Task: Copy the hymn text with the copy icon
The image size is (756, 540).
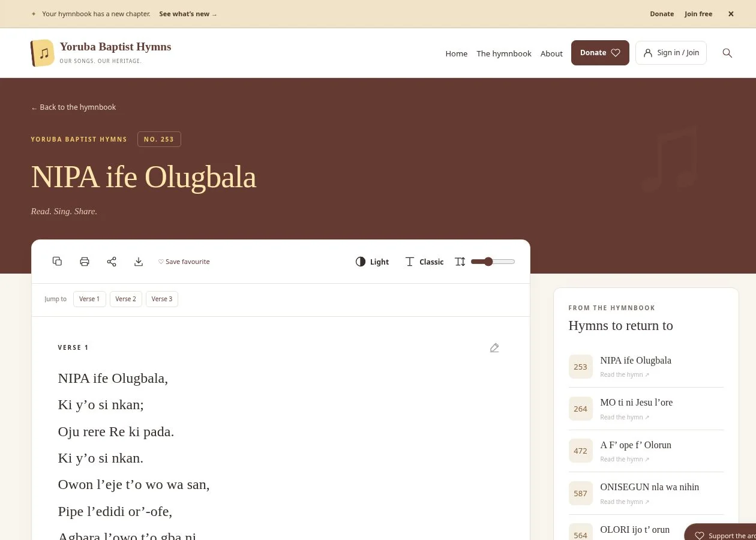Action: [x=57, y=262]
